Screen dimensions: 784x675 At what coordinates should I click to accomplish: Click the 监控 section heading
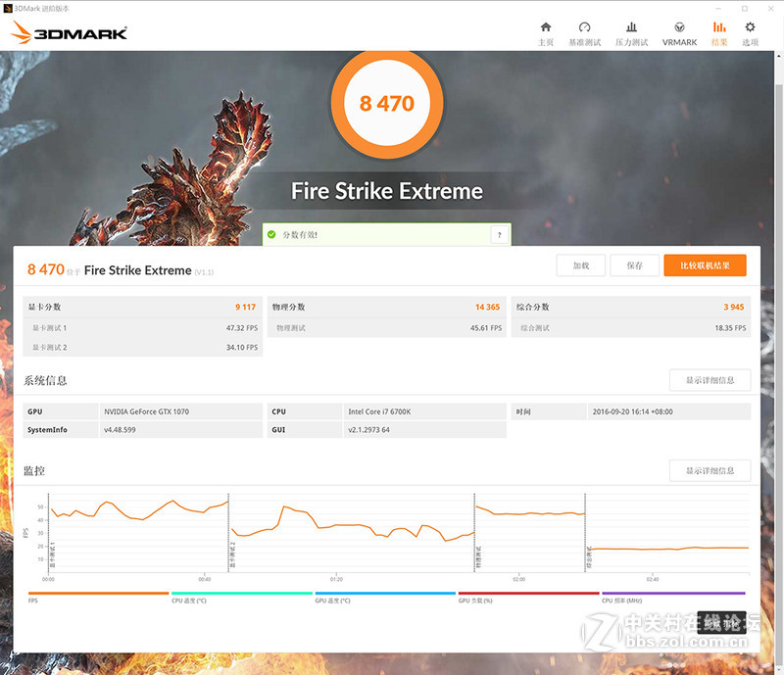point(34,470)
